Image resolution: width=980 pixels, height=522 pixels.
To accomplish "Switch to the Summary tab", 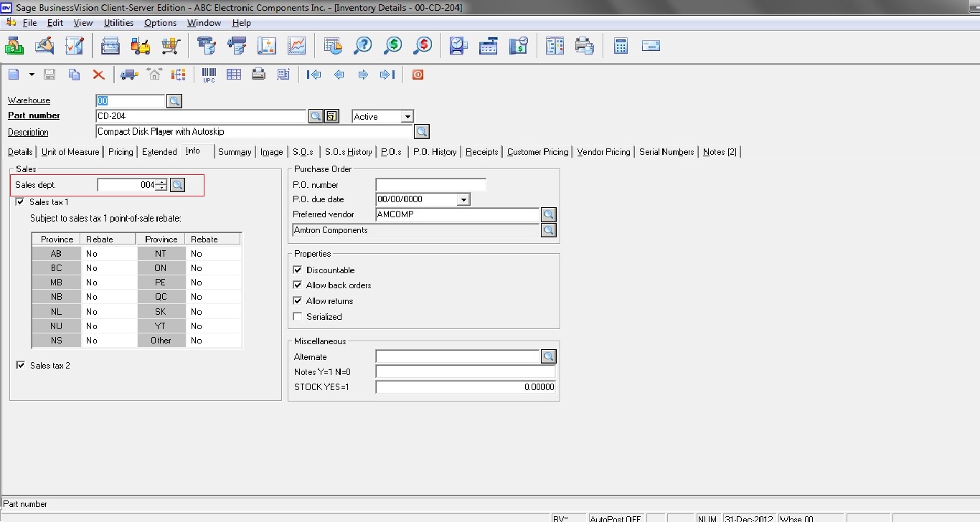I will click(x=235, y=152).
